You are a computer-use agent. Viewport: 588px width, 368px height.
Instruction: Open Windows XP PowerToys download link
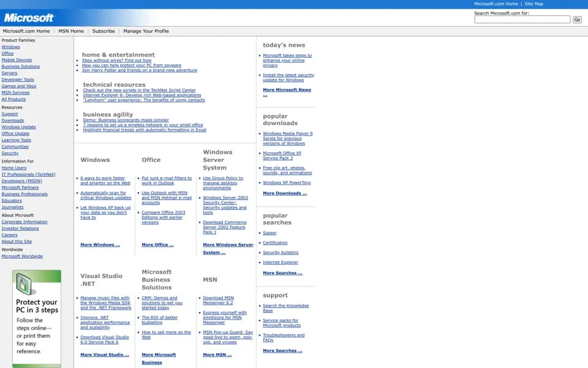click(x=287, y=183)
